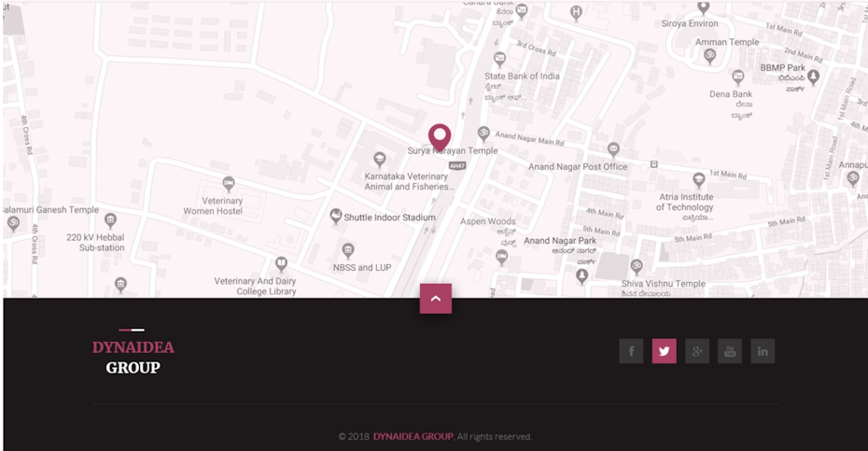Screen dimensions: 868x451
Task: Select the State Bank of India marker
Action: point(500,59)
